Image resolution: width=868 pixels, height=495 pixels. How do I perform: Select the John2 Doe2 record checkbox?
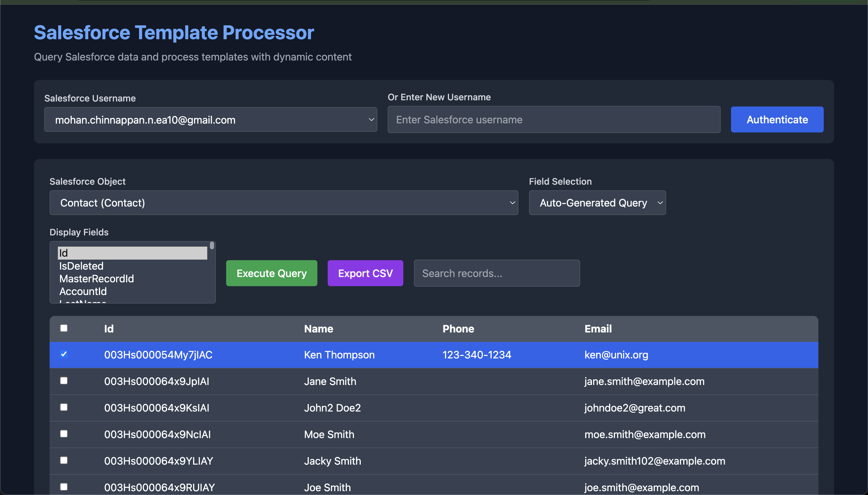pos(64,407)
